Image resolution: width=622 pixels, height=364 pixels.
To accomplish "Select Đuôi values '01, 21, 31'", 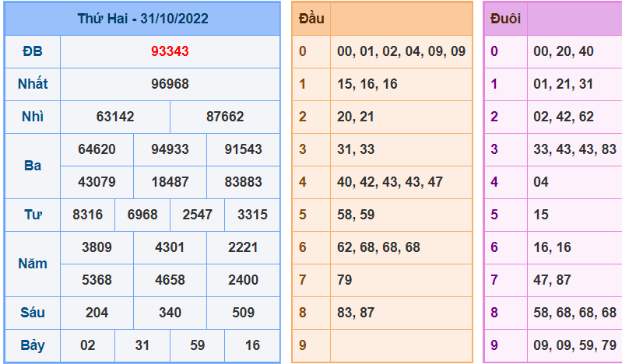I will click(564, 84).
